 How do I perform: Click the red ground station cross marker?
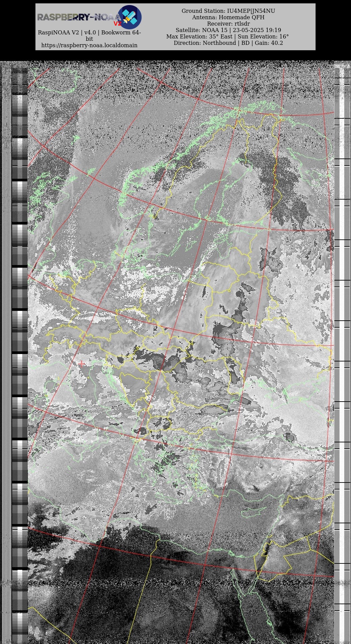81,363
